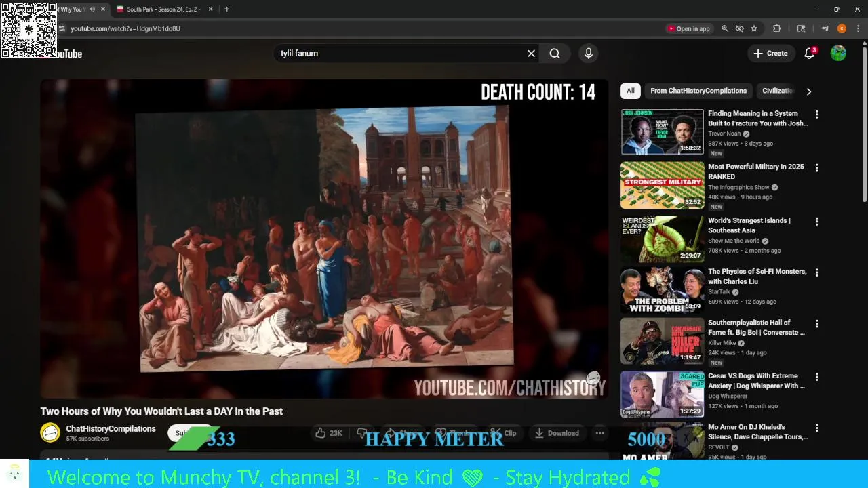This screenshot has width=868, height=488.
Task: Go to Killer Mike channel
Action: point(722,343)
